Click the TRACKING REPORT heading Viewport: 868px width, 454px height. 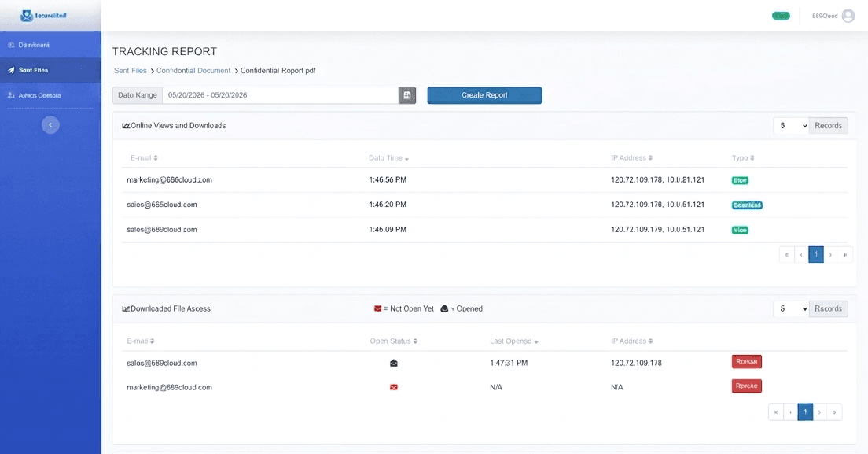(164, 51)
